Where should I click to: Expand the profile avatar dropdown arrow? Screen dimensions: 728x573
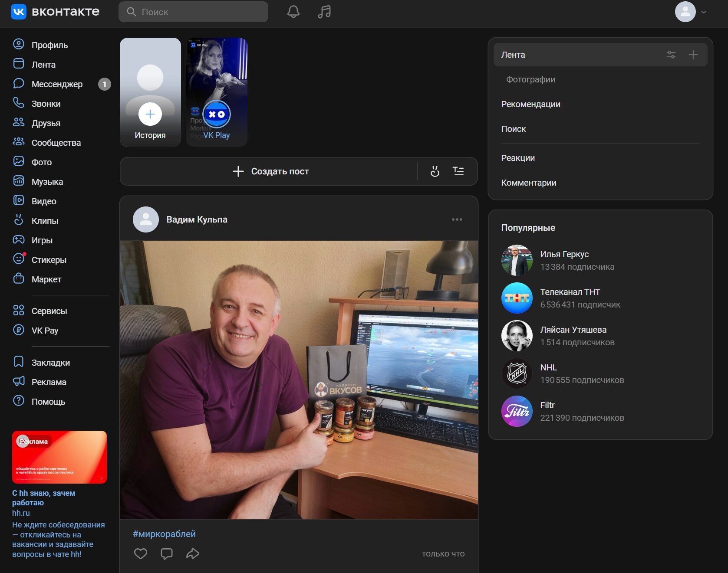(704, 12)
